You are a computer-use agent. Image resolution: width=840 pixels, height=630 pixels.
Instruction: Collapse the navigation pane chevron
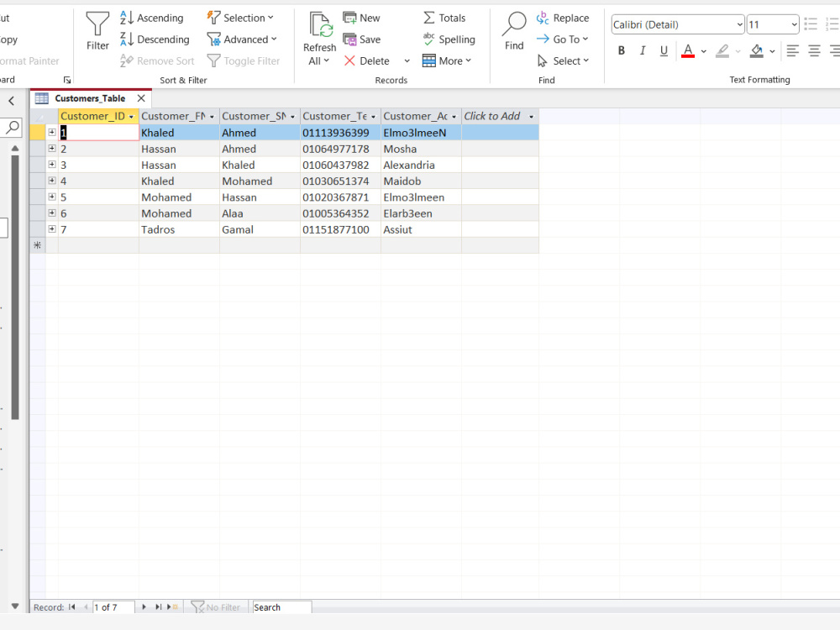(x=11, y=101)
